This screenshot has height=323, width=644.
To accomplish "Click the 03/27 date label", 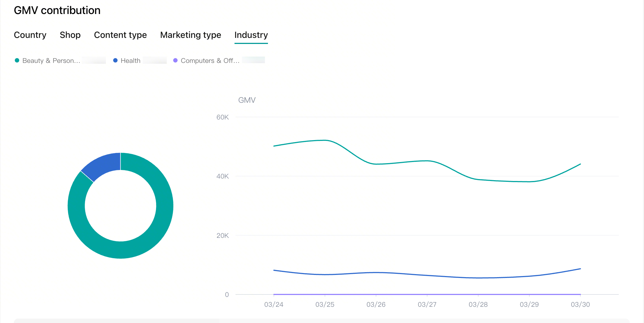I will (x=427, y=304).
